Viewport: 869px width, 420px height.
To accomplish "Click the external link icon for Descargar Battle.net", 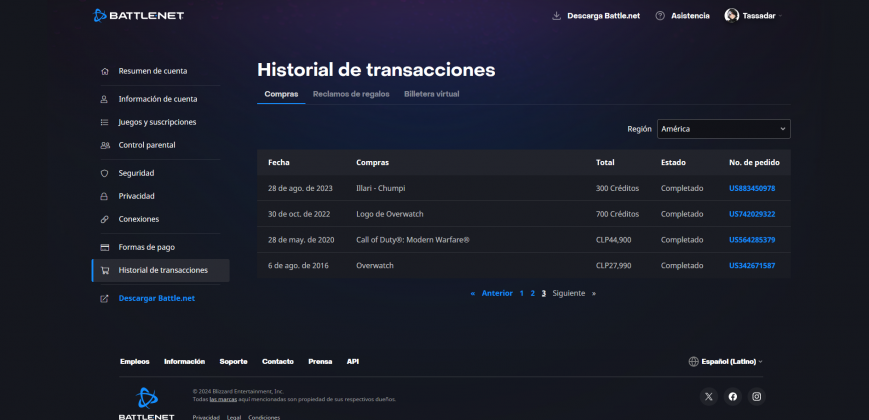I will point(104,299).
